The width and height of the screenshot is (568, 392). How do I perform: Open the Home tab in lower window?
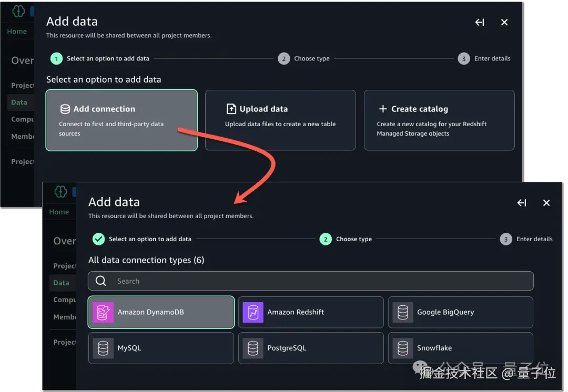[59, 212]
